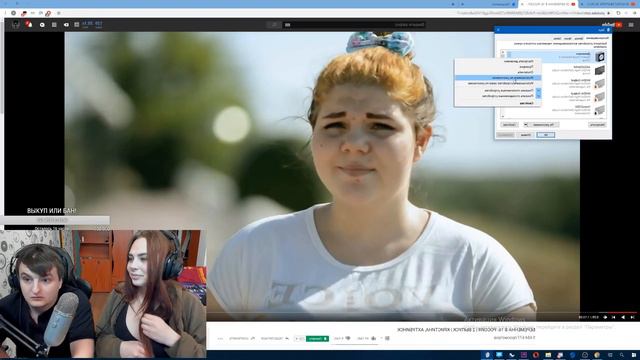Open the on-screen keyboard icon in search box
Viewport: 640px width, 360px height.
[287, 24]
